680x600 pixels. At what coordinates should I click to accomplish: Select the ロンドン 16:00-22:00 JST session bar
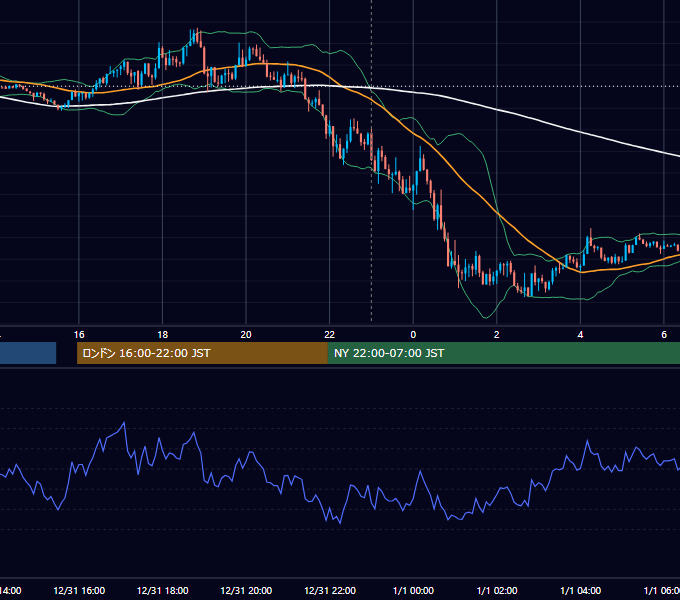(x=202, y=353)
